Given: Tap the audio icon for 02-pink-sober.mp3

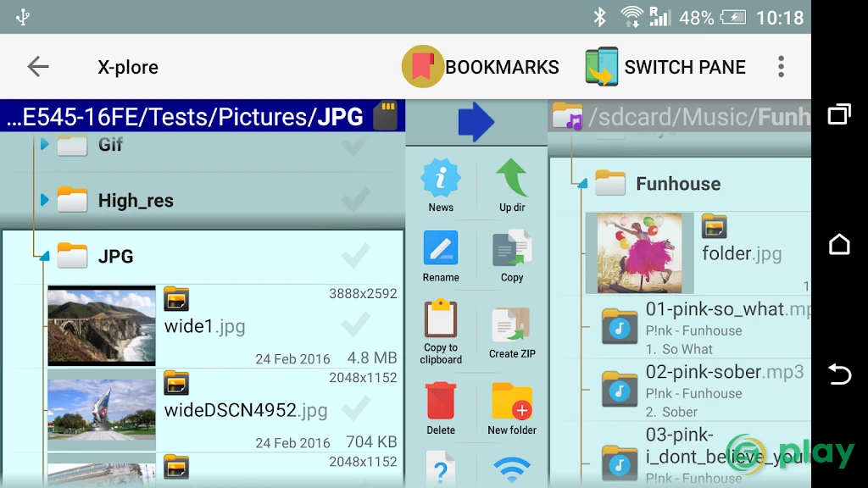Looking at the screenshot, I should (x=620, y=389).
